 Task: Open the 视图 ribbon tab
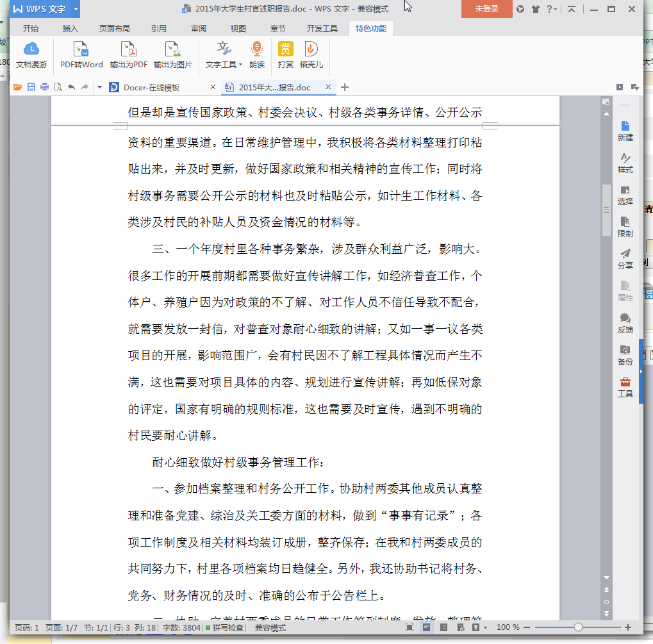pyautogui.click(x=238, y=28)
